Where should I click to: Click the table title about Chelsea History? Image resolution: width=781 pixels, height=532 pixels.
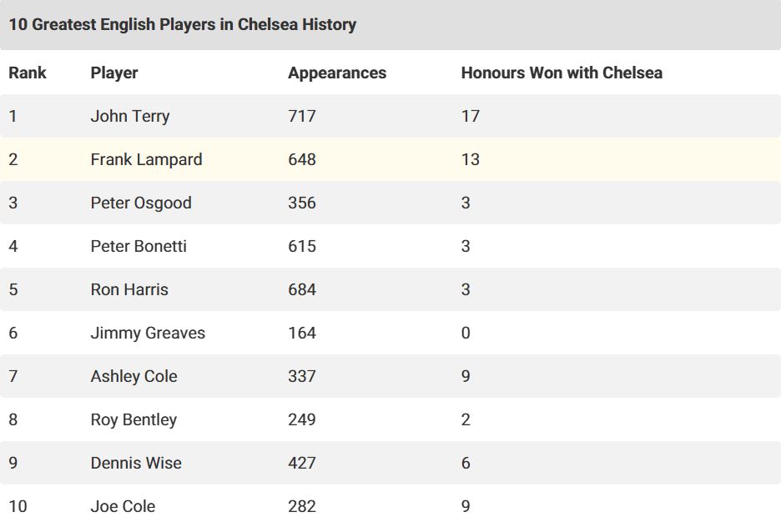pyautogui.click(x=182, y=24)
